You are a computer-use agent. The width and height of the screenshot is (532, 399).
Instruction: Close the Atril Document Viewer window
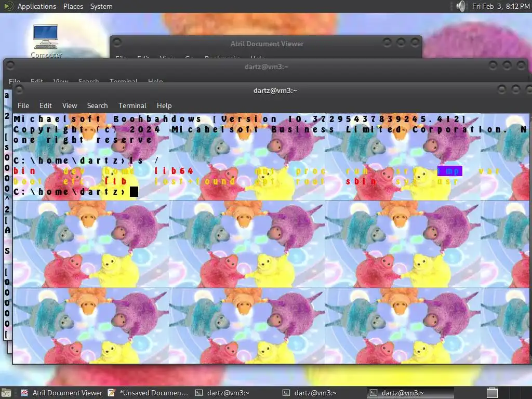(x=415, y=43)
